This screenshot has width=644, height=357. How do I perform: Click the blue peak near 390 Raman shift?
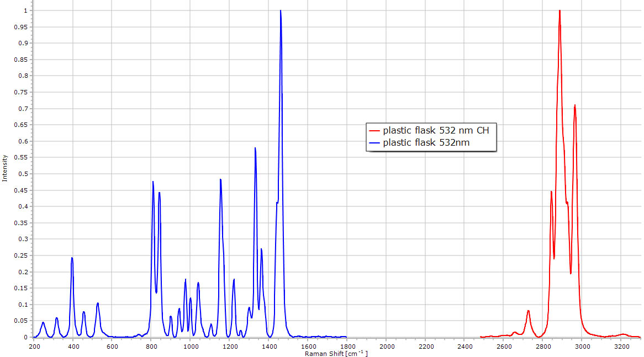[72, 258]
